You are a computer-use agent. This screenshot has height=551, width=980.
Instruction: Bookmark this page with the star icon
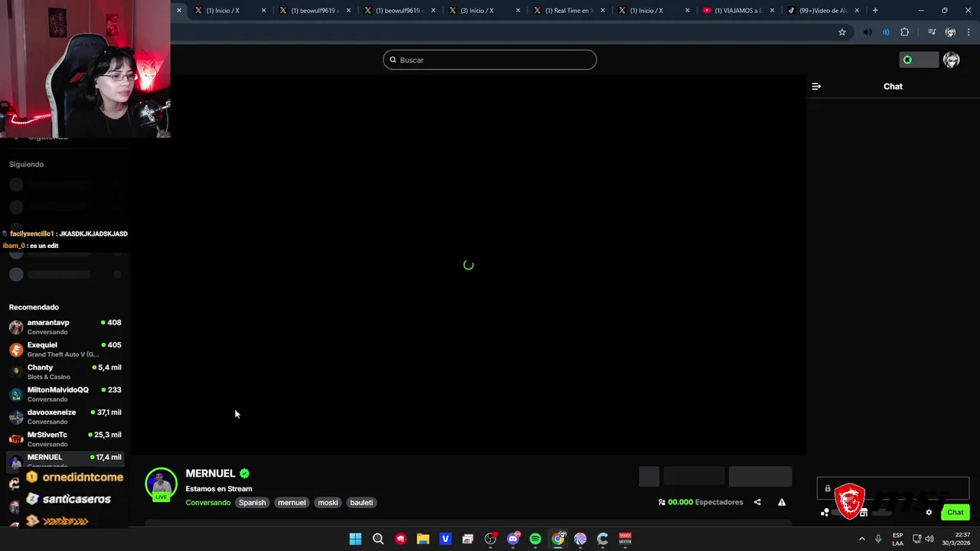tap(842, 32)
